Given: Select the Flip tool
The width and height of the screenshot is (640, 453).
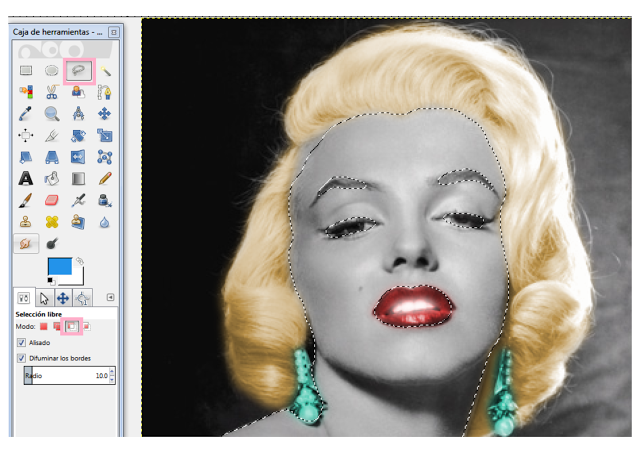Looking at the screenshot, I should point(78,157).
